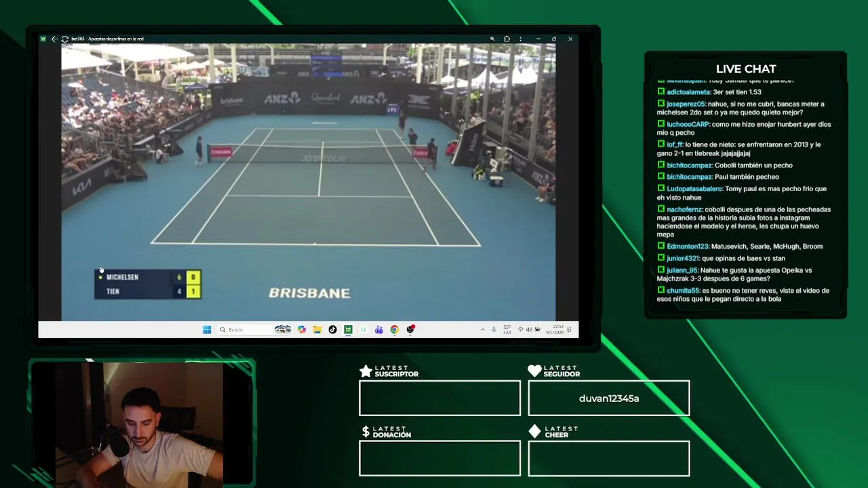Expand hidden system tray icons

(x=483, y=329)
